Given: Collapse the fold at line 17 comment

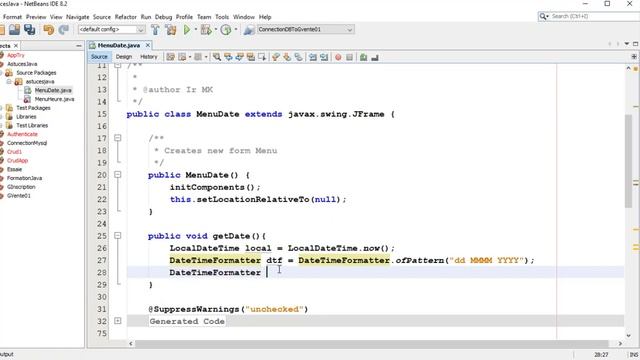Looking at the screenshot, I should 118,138.
